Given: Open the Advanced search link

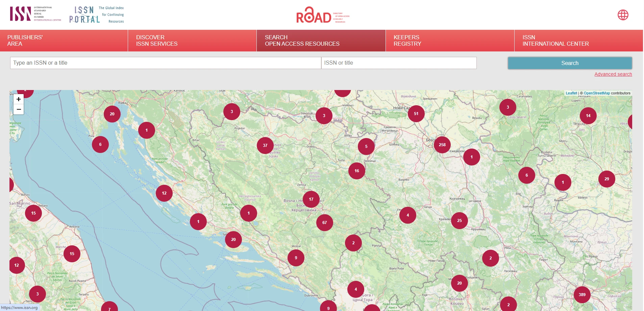Looking at the screenshot, I should (613, 74).
